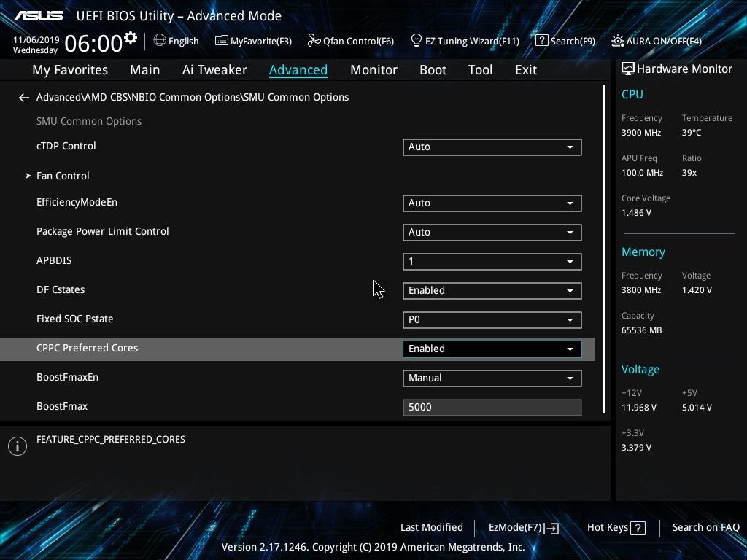
Task: Select the DF Cstates label
Action: pos(61,289)
